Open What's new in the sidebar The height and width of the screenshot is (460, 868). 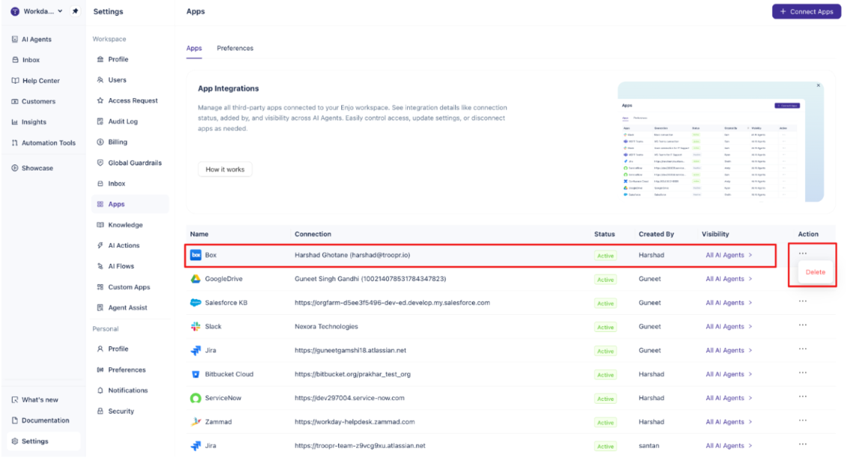pyautogui.click(x=35, y=399)
